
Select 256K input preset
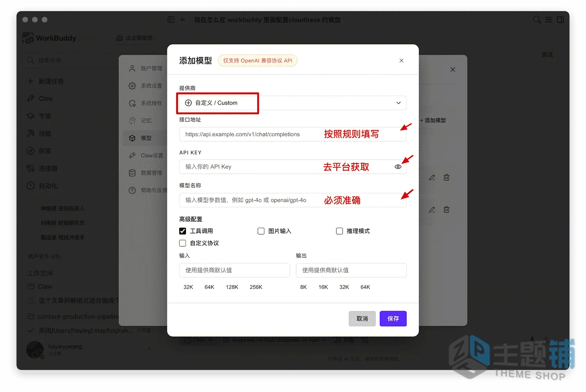(256, 287)
